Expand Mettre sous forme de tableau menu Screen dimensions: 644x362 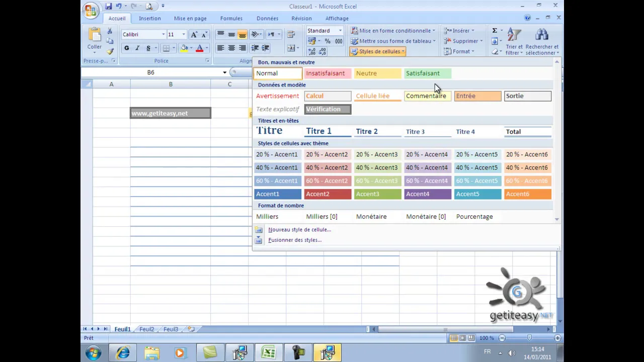393,41
